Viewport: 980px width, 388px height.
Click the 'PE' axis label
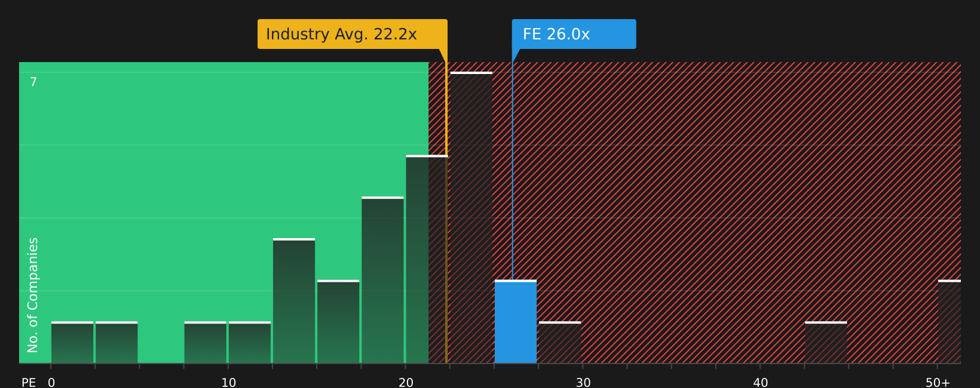coord(29,383)
